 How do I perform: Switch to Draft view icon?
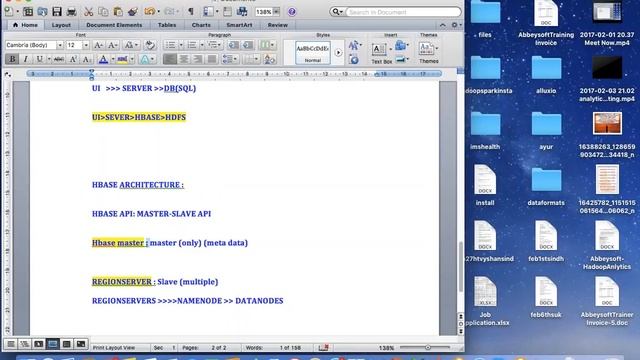11,344
